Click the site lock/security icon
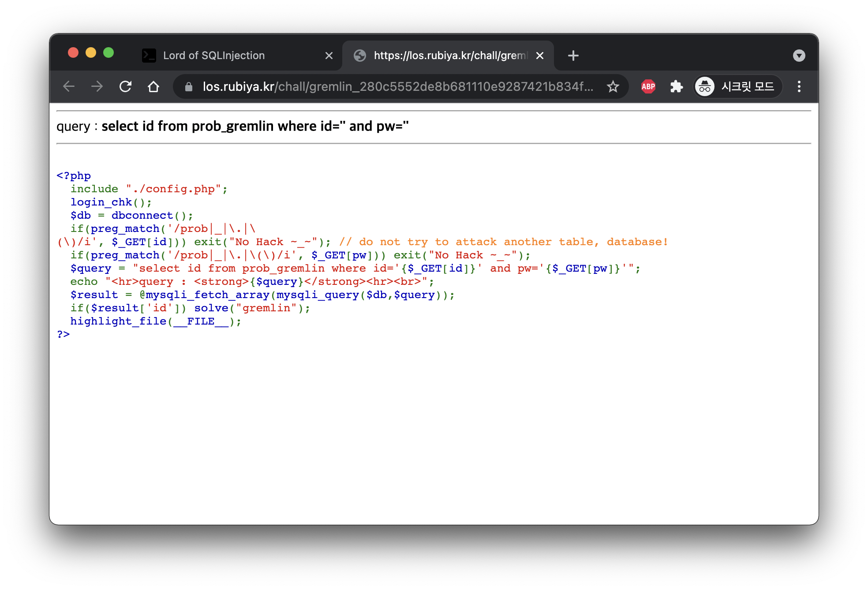The height and width of the screenshot is (590, 868). point(189,87)
